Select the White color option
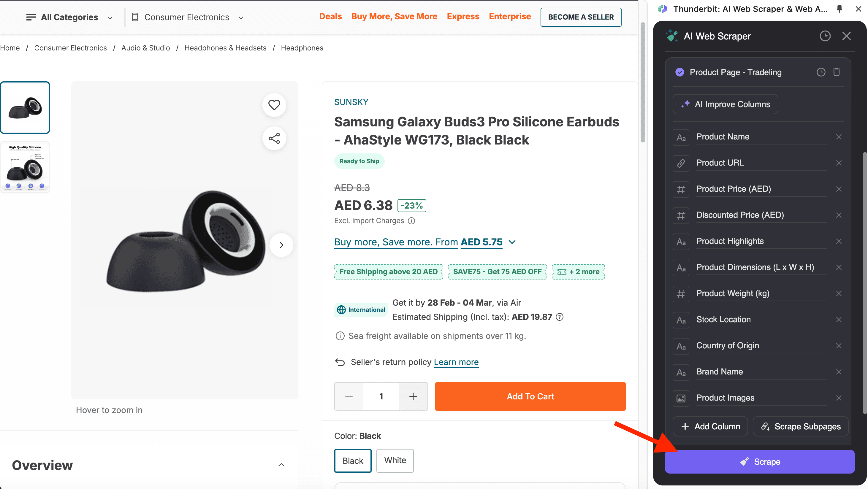868x489 pixels. [395, 461]
